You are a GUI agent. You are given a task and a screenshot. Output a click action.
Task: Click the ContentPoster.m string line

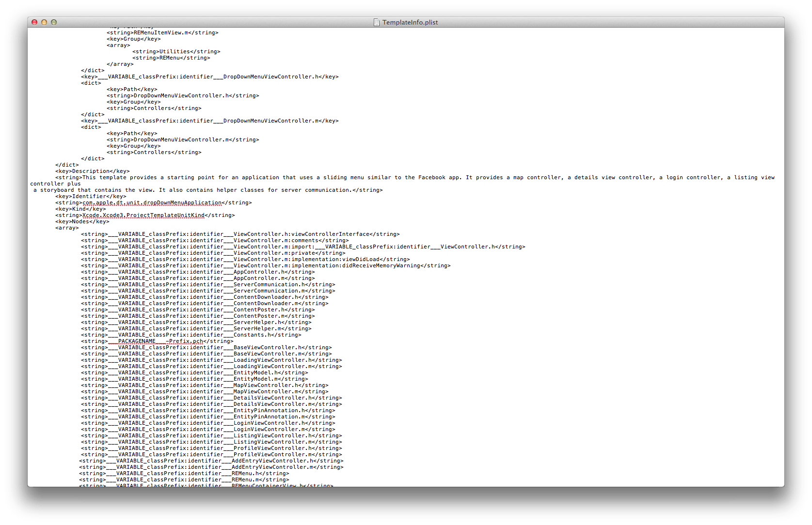pyautogui.click(x=198, y=316)
